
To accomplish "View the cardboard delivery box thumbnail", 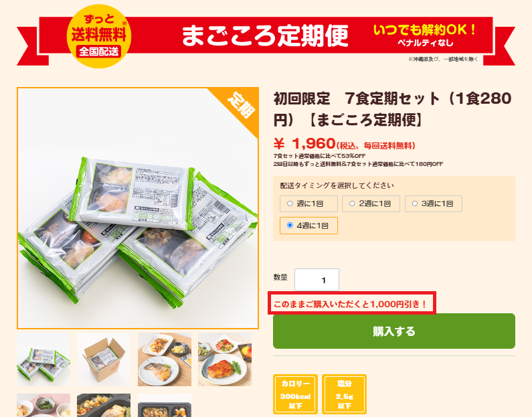I will coord(104,359).
